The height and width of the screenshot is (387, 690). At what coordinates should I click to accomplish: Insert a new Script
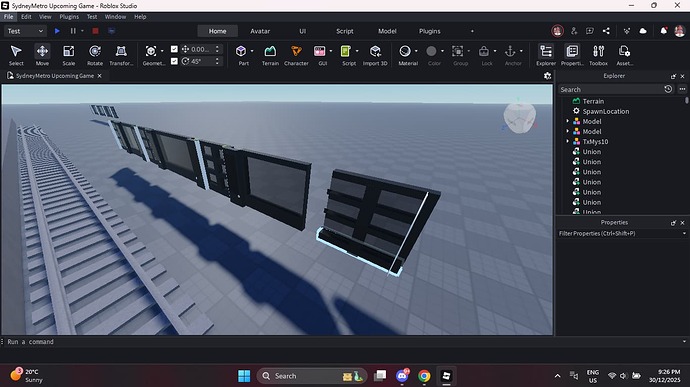pyautogui.click(x=347, y=55)
